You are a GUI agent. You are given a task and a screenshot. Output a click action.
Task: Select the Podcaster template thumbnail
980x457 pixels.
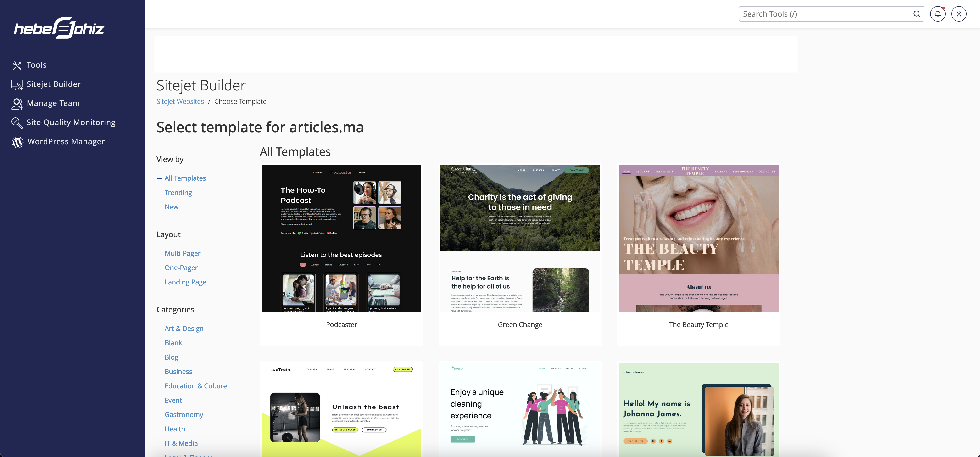(x=341, y=239)
